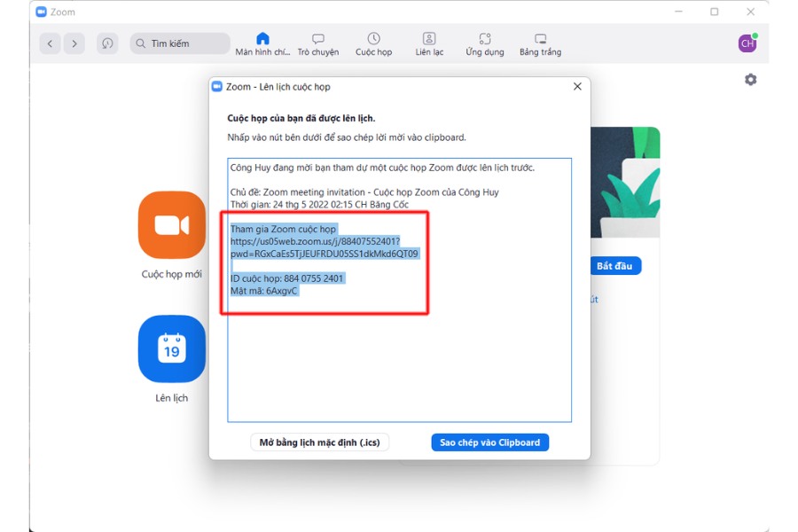The height and width of the screenshot is (532, 798).
Task: Click the Zoom app icon in the title bar
Action: tap(41, 12)
